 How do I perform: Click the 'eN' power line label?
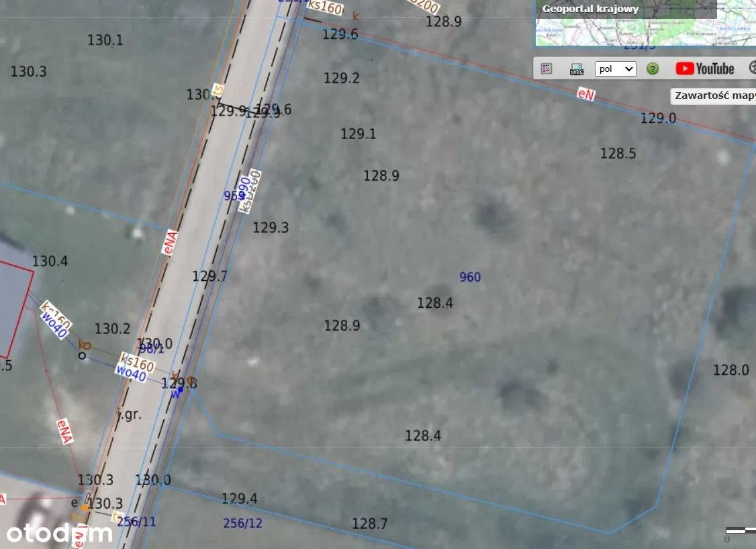pyautogui.click(x=585, y=95)
